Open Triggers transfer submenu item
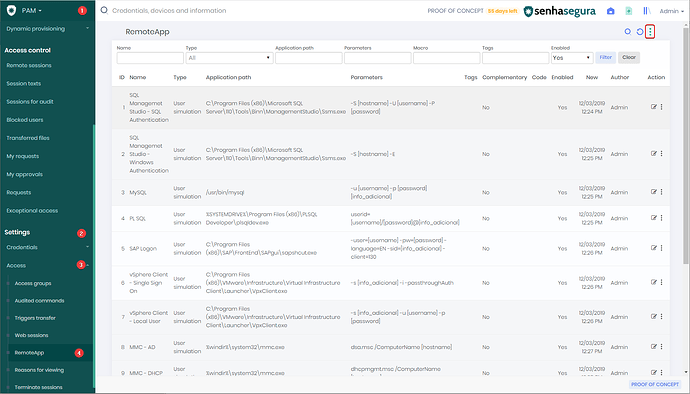 point(35,318)
